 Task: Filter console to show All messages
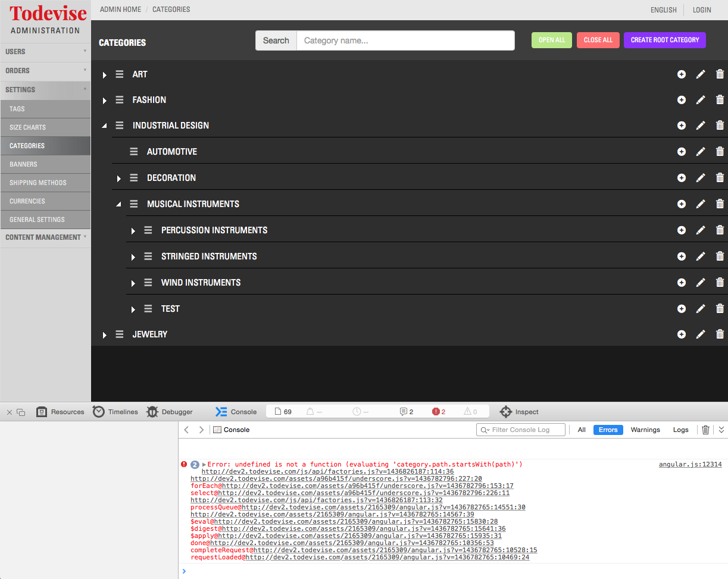(582, 430)
